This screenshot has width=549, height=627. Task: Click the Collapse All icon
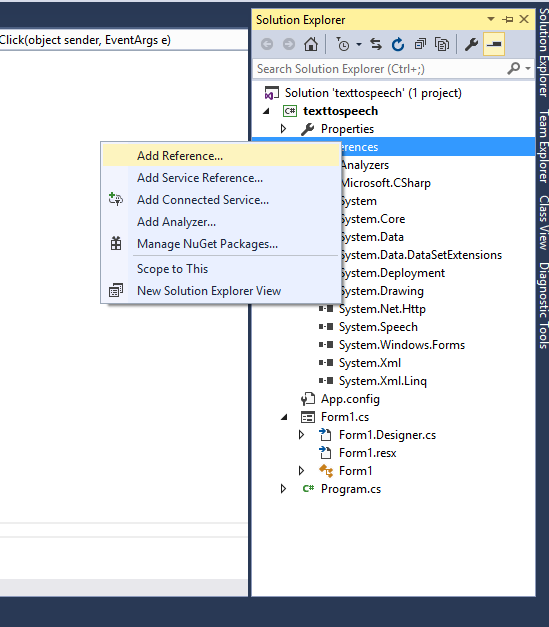tap(420, 44)
